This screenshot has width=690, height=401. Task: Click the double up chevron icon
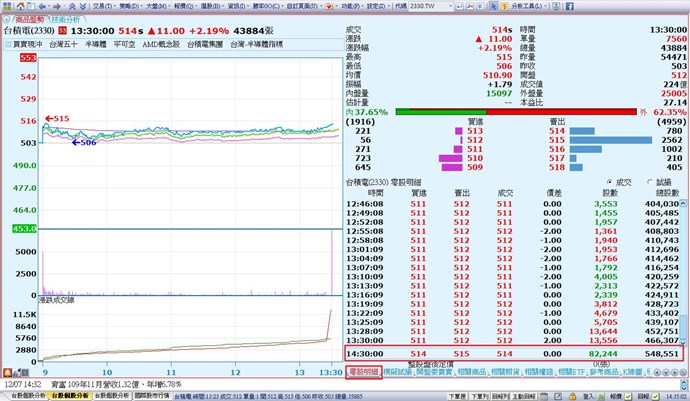click(x=72, y=6)
